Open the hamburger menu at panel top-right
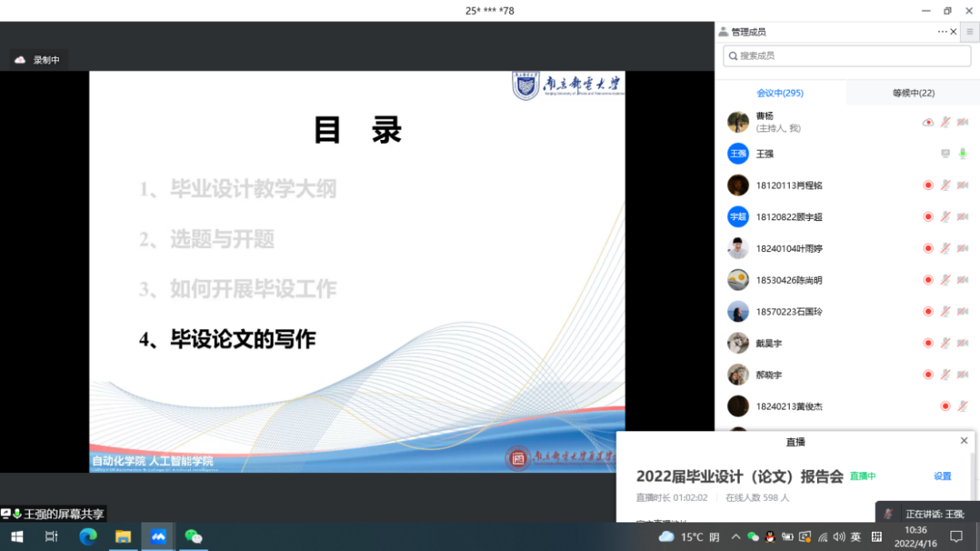 (969, 32)
